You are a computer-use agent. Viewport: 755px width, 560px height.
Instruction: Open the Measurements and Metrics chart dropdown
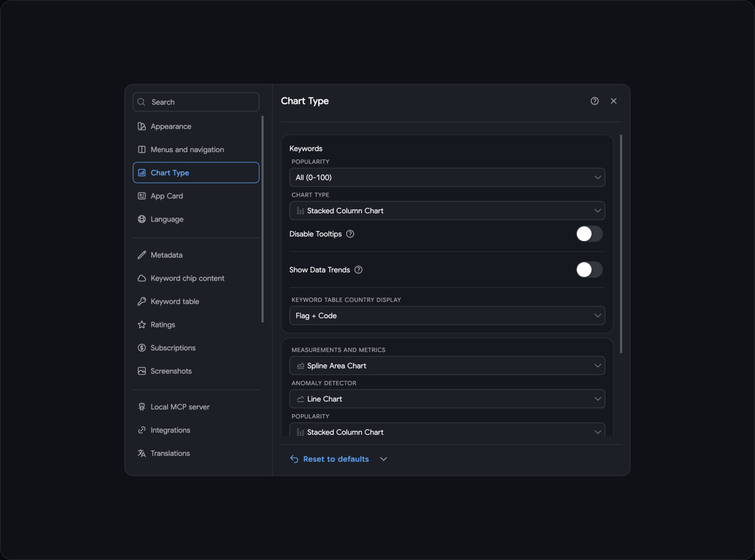click(447, 365)
